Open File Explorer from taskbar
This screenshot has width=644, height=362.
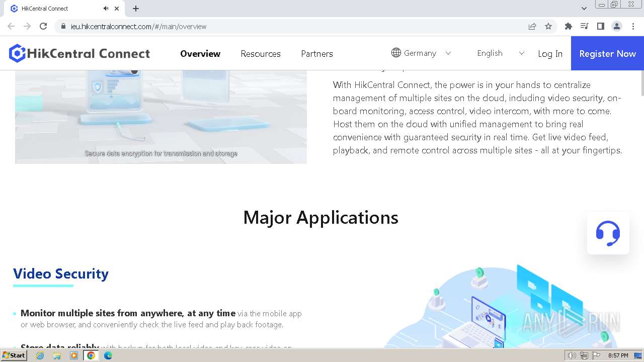tap(57, 355)
